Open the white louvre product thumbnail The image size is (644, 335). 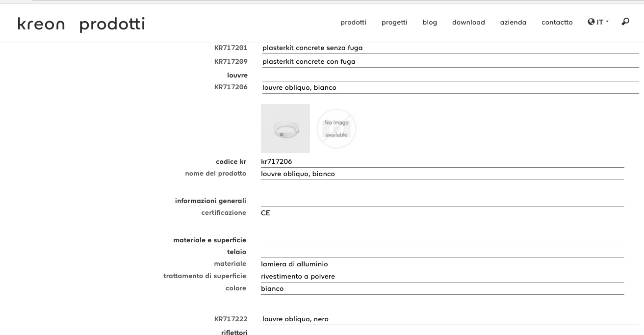[x=285, y=129]
